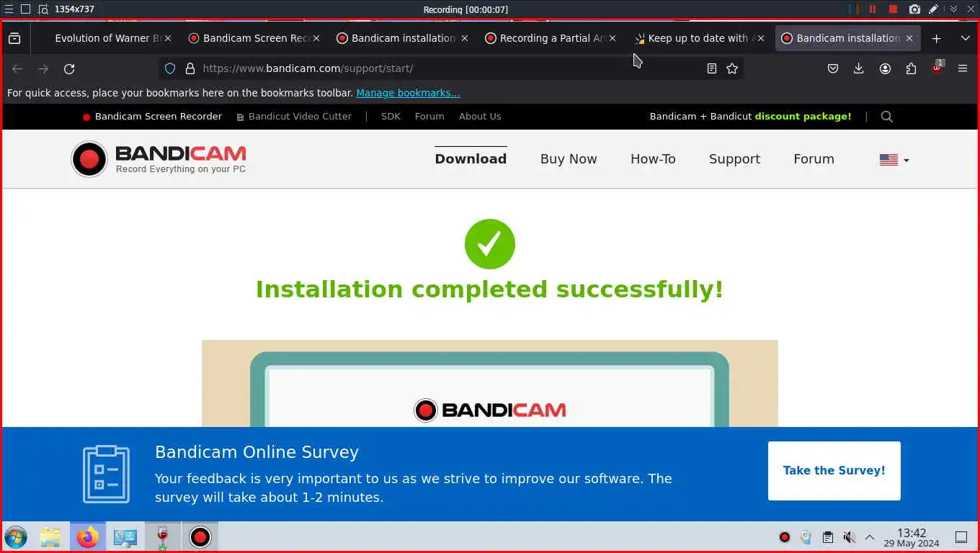Switch to Recording a Partial Area tab
The height and width of the screenshot is (553, 980).
pyautogui.click(x=549, y=38)
